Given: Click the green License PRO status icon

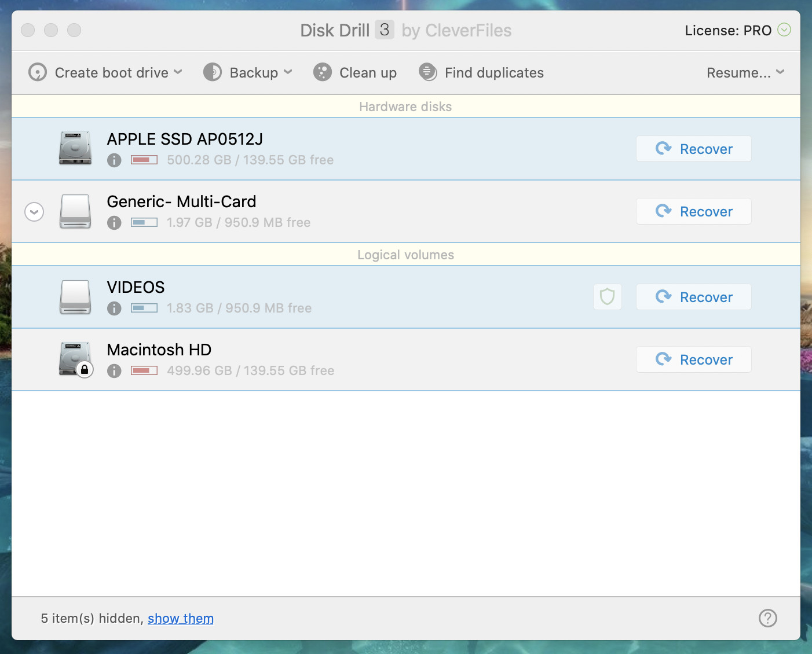Looking at the screenshot, I should point(784,30).
